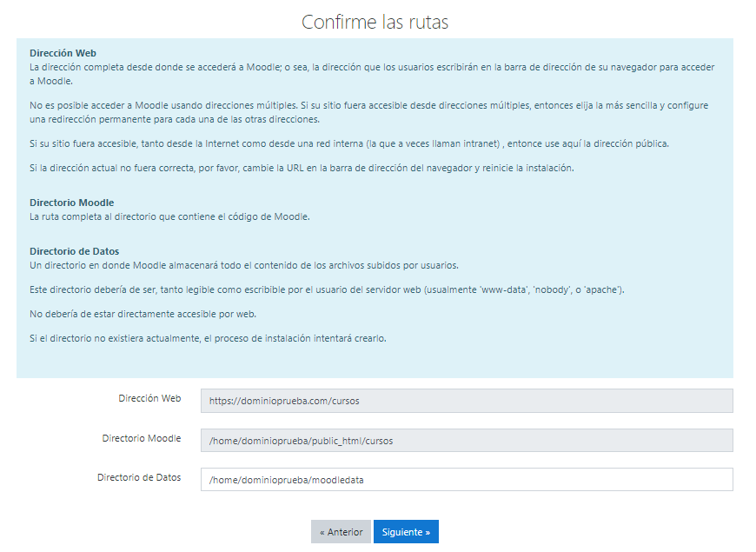The height and width of the screenshot is (552, 756).
Task: Click the 'Dirección Web' bold help heading
Action: tap(63, 53)
